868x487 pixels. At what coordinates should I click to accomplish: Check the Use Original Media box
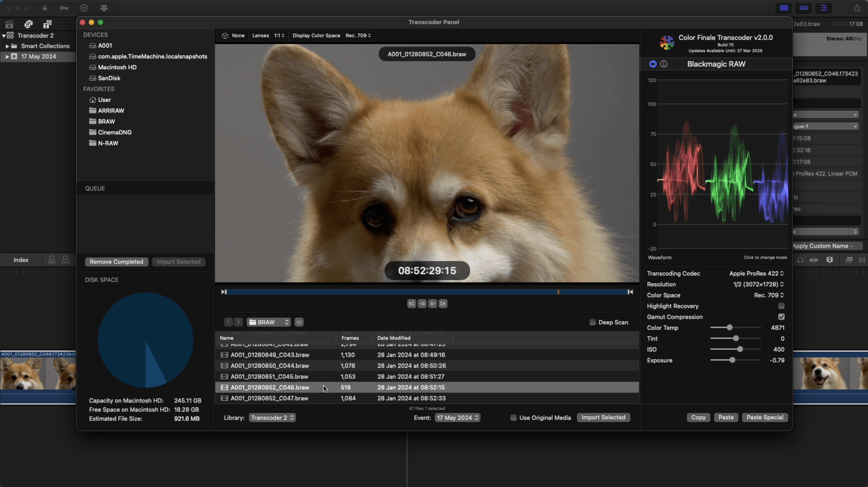pyautogui.click(x=513, y=417)
